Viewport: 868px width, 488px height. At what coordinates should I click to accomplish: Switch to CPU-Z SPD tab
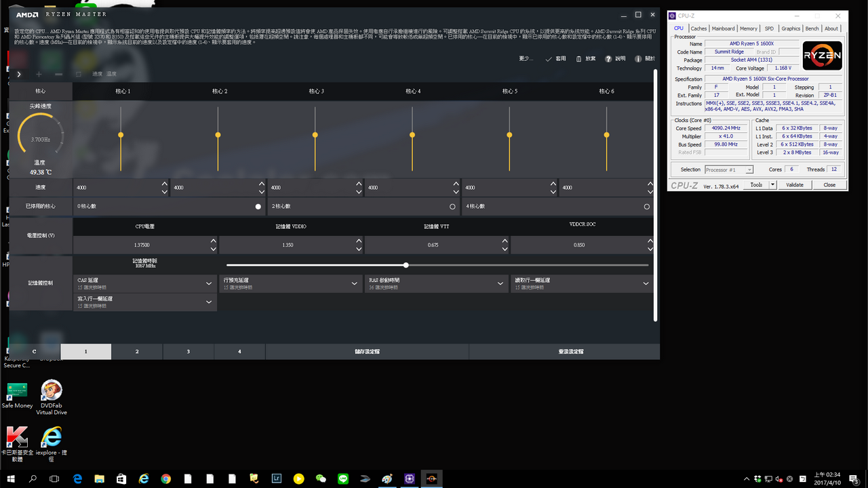769,28
